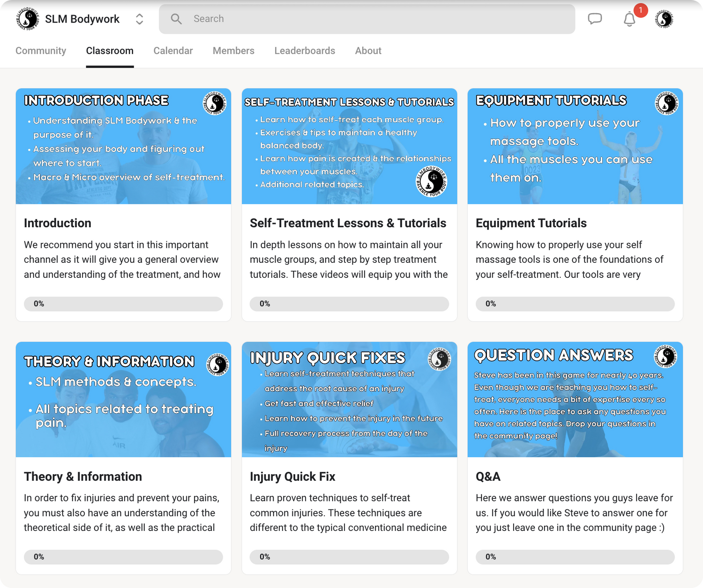Open the Calendar tab
Image resolution: width=703 pixels, height=588 pixels.
tap(173, 51)
